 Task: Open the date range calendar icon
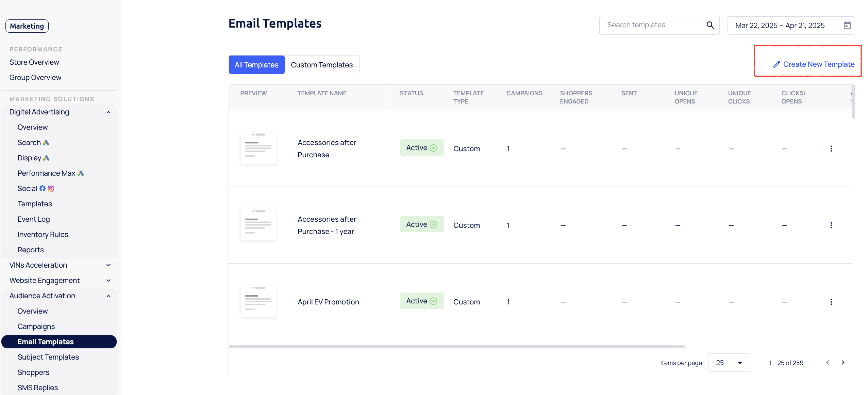click(847, 26)
